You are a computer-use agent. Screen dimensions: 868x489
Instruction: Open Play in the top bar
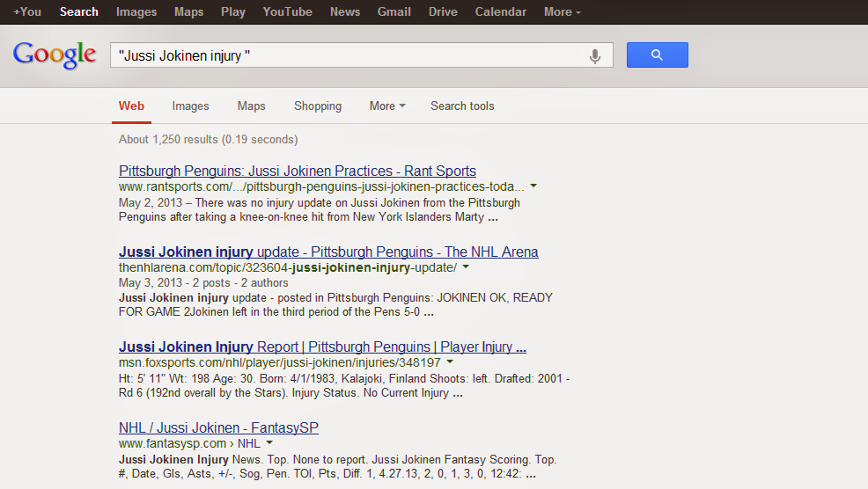(233, 11)
